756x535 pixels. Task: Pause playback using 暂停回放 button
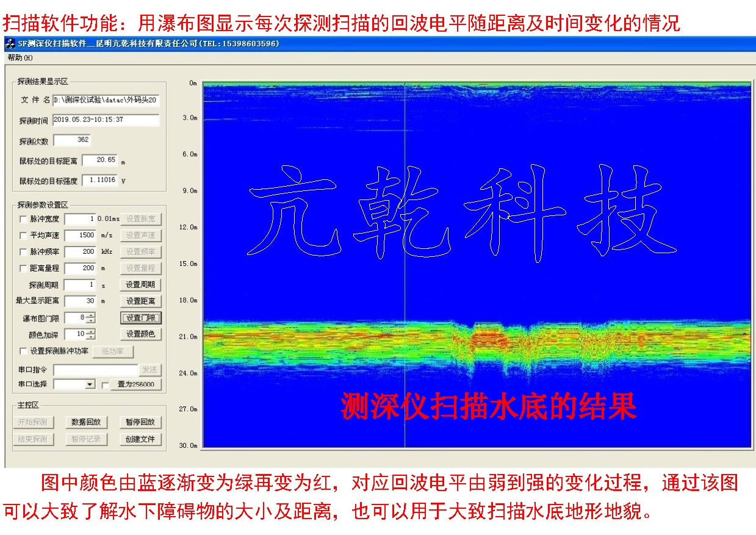140,422
